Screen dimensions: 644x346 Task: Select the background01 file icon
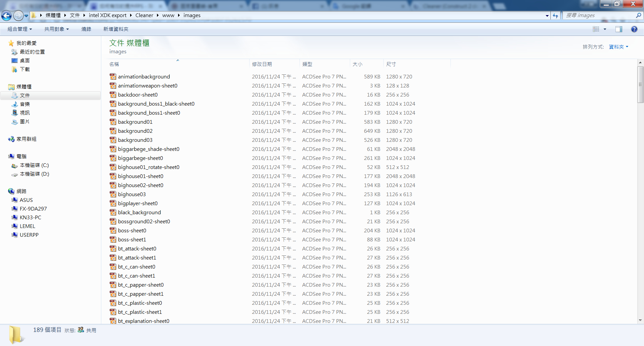tap(113, 122)
